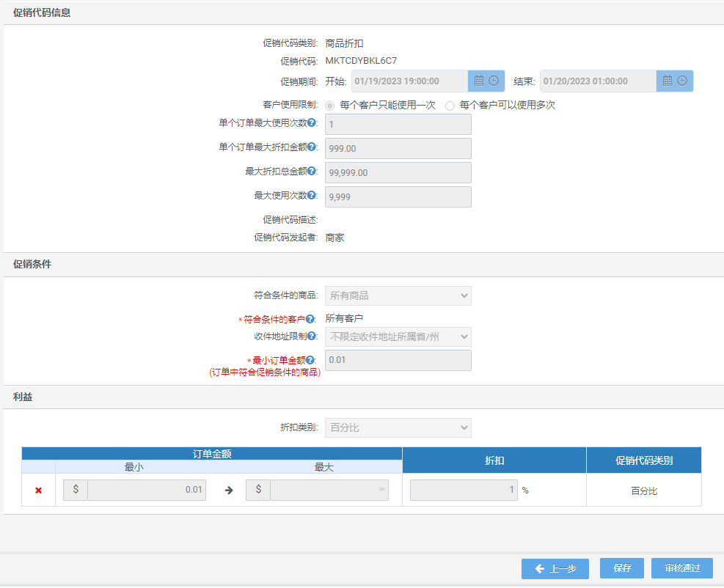The height and width of the screenshot is (588, 724).
Task: Click help icon beside 单个订单最大使用次数
Action: point(312,123)
